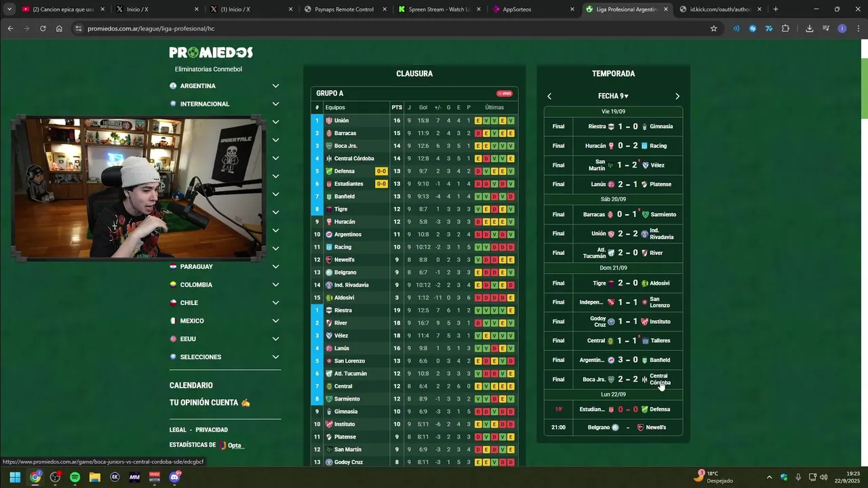
Task: Expand the COLOMBIA menu chevron
Action: (x=275, y=285)
